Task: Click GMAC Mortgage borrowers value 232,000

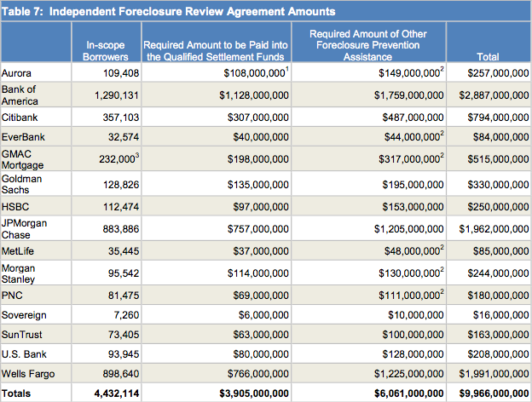Action: pos(119,158)
